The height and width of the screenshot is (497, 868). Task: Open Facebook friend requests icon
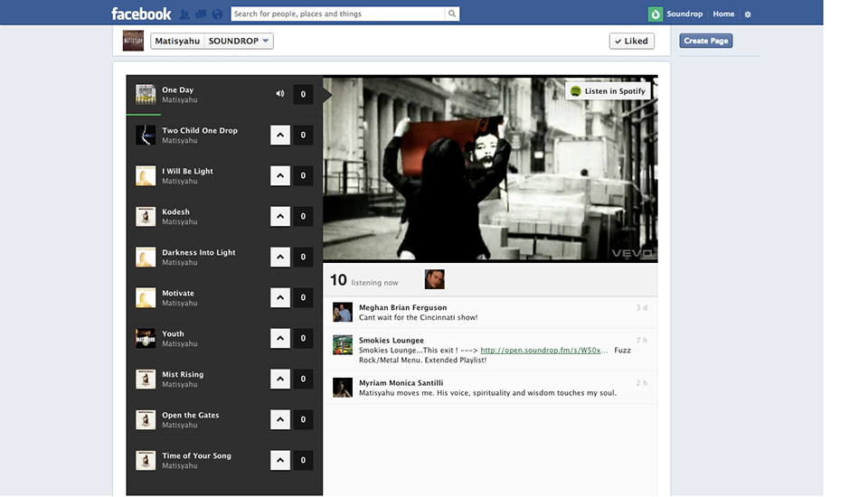(x=184, y=14)
